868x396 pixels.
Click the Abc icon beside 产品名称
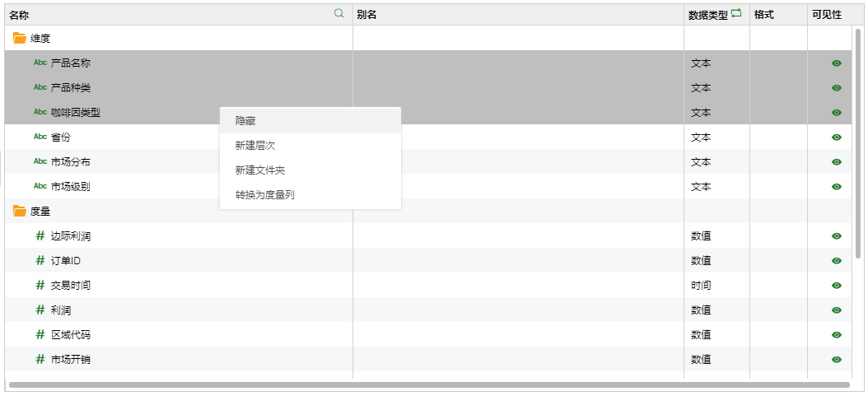point(40,63)
